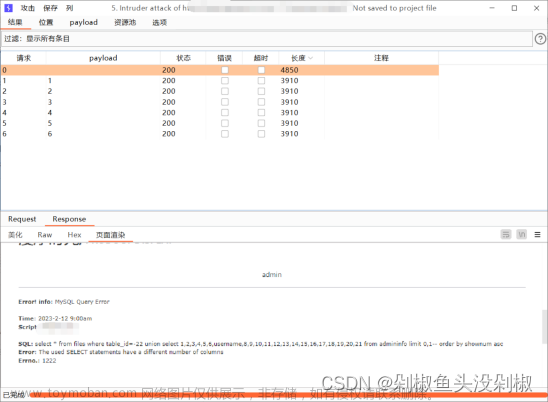The width and height of the screenshot is (548, 402).
Task: Click the 'admin' text in rendered response
Action: tap(272, 275)
